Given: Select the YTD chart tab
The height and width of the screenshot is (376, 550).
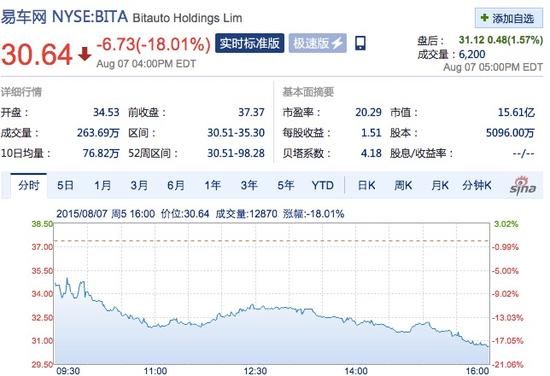Looking at the screenshot, I should [x=322, y=185].
